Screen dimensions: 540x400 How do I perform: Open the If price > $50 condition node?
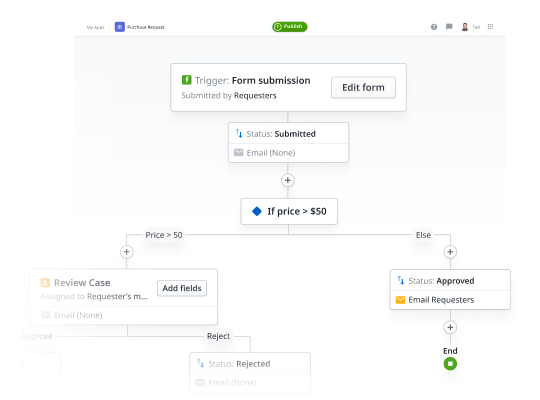(x=289, y=211)
